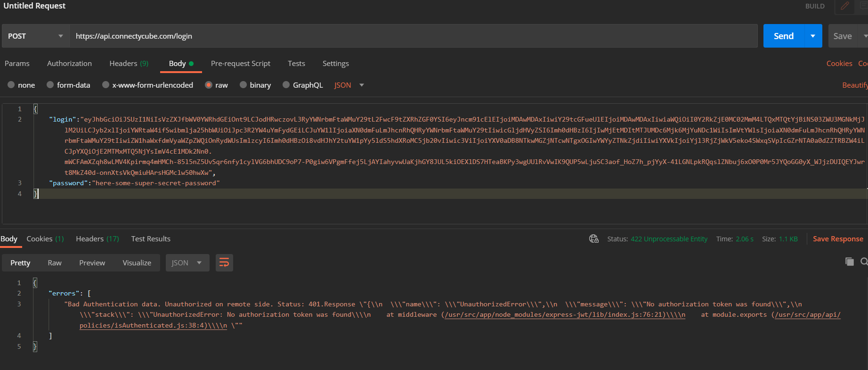Select the Pretty response view
868x370 pixels.
20,263
